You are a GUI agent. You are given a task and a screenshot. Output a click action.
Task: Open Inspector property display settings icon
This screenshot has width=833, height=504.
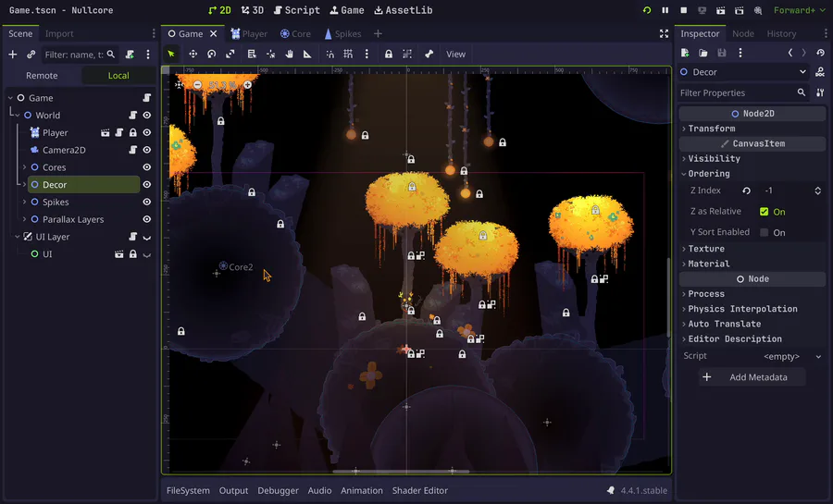tap(820, 92)
